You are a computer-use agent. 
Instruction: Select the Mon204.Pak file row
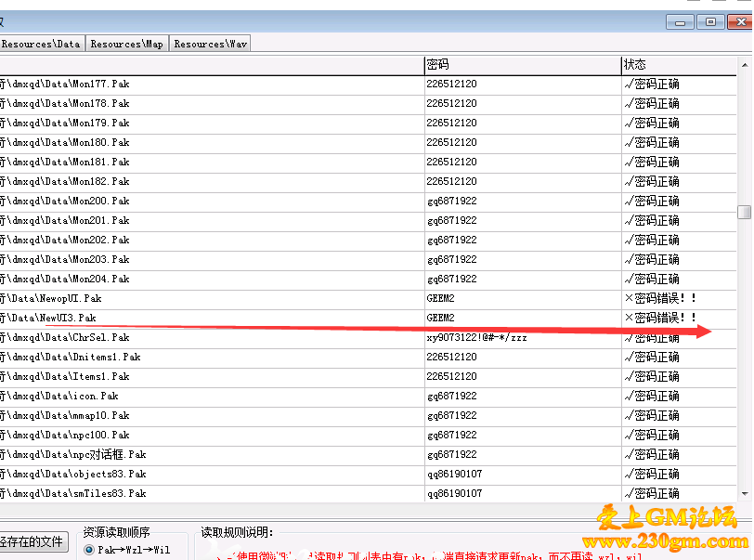(x=368, y=279)
